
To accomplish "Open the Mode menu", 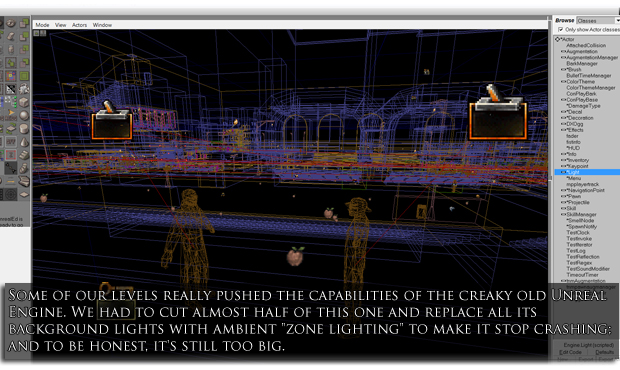I will click(42, 25).
